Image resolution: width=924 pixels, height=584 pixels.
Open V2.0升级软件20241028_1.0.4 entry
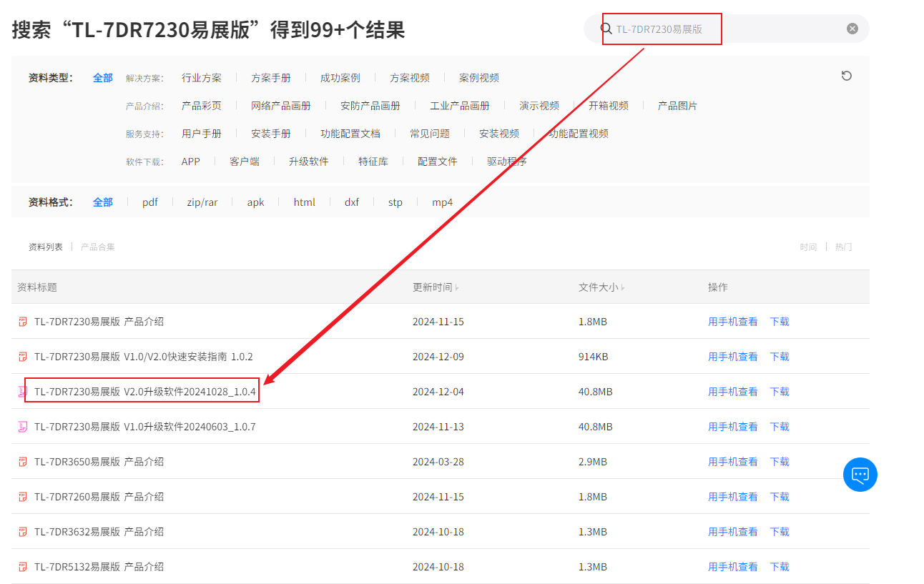(145, 392)
